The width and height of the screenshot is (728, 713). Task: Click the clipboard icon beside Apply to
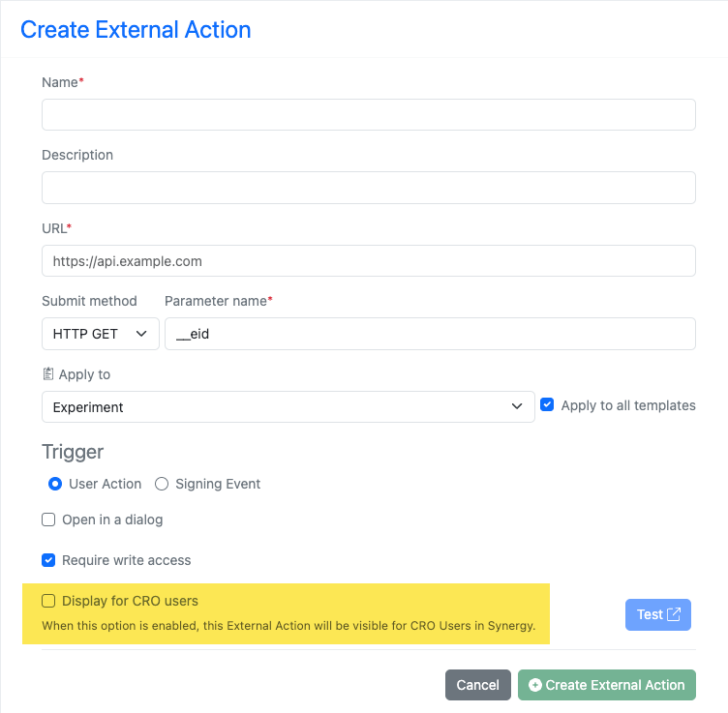coord(47,373)
